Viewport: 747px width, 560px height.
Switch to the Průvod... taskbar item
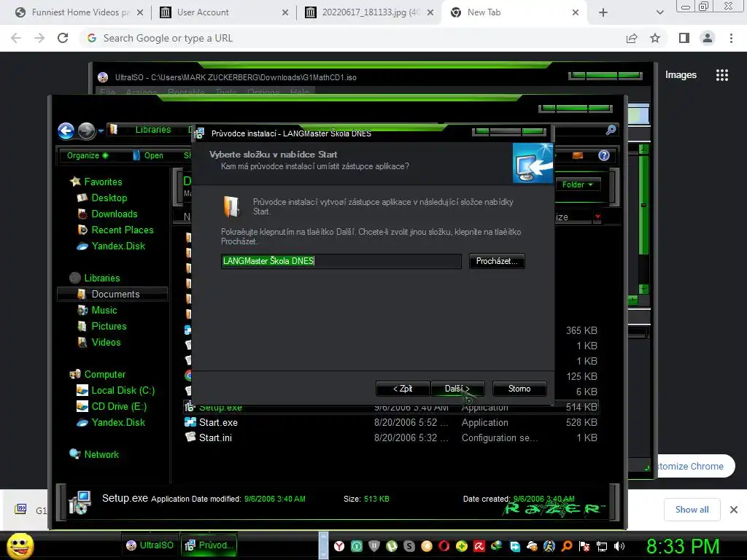click(209, 545)
